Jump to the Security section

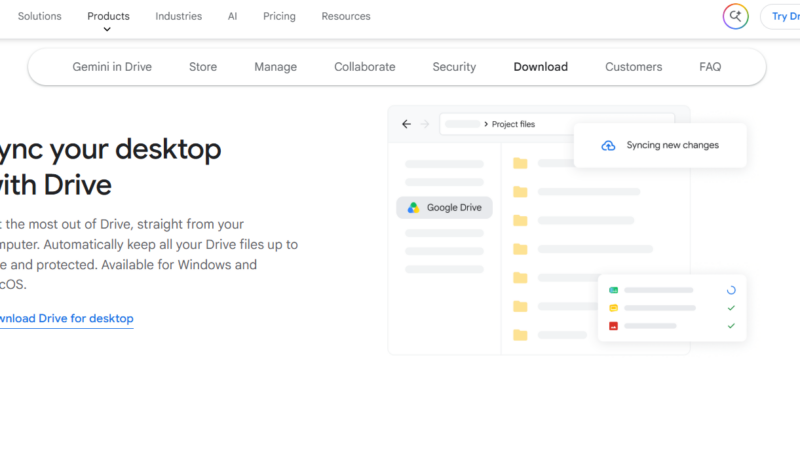pos(454,67)
